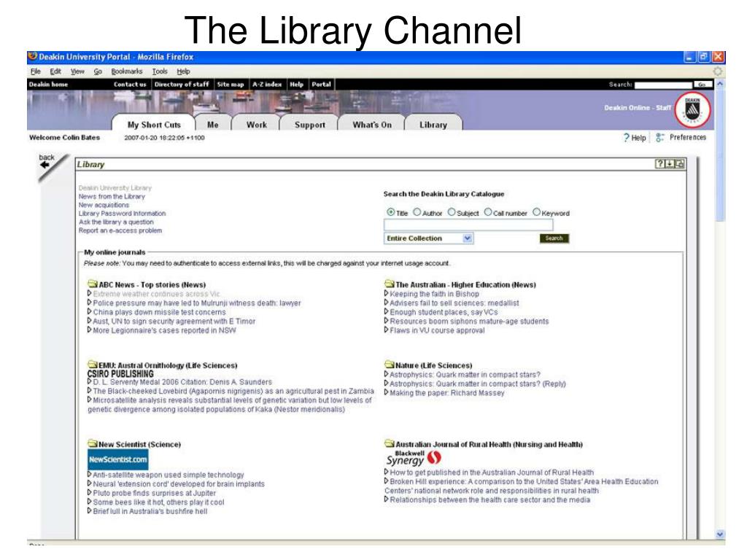747x560 pixels.
Task: Open the Tools menu
Action: coord(160,71)
